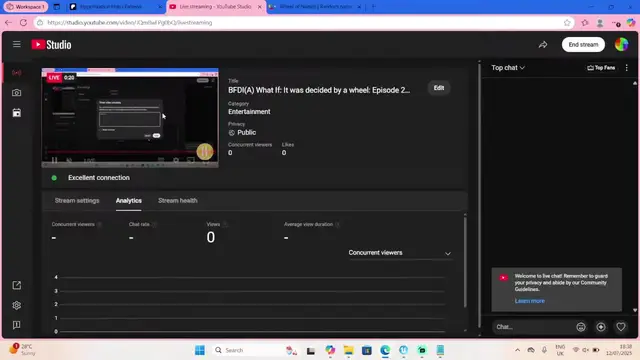Open the send feedback sidebar icon

point(17,325)
